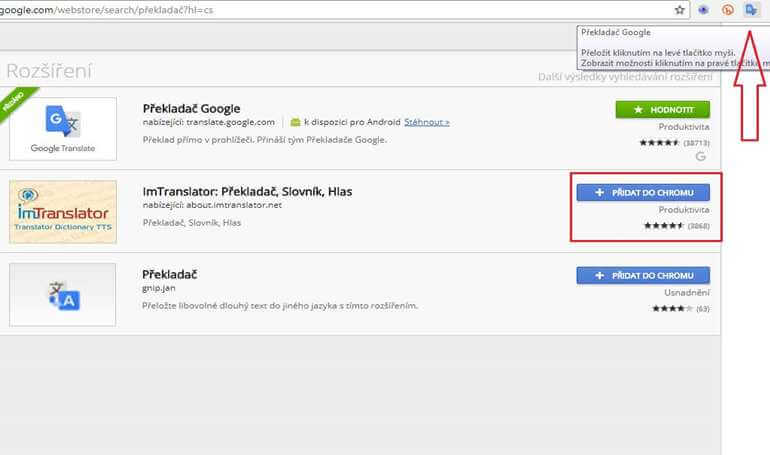770x455 pixels.
Task: Click the Hodnotit rate button
Action: [662, 109]
